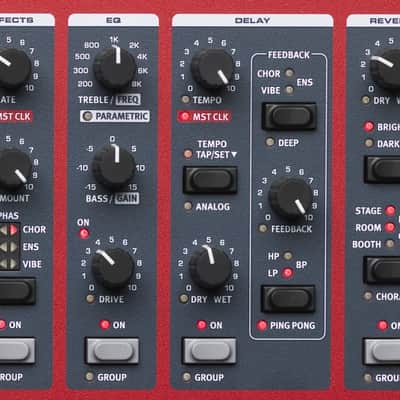The height and width of the screenshot is (400, 400).
Task: Click the Effects ON red LED
Action: pos(2,324)
